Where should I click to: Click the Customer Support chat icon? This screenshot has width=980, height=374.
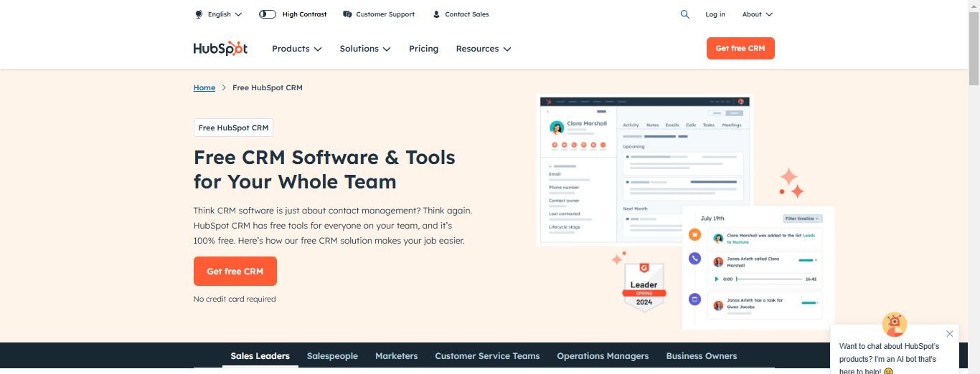[x=347, y=14]
